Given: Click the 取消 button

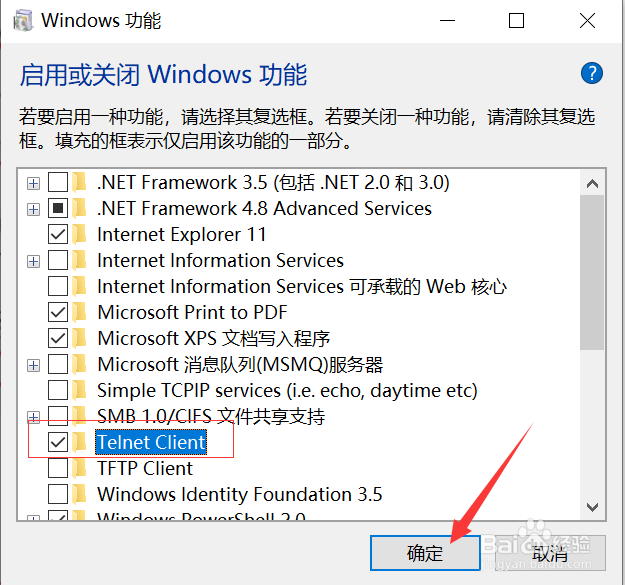Looking at the screenshot, I should pyautogui.click(x=550, y=553).
